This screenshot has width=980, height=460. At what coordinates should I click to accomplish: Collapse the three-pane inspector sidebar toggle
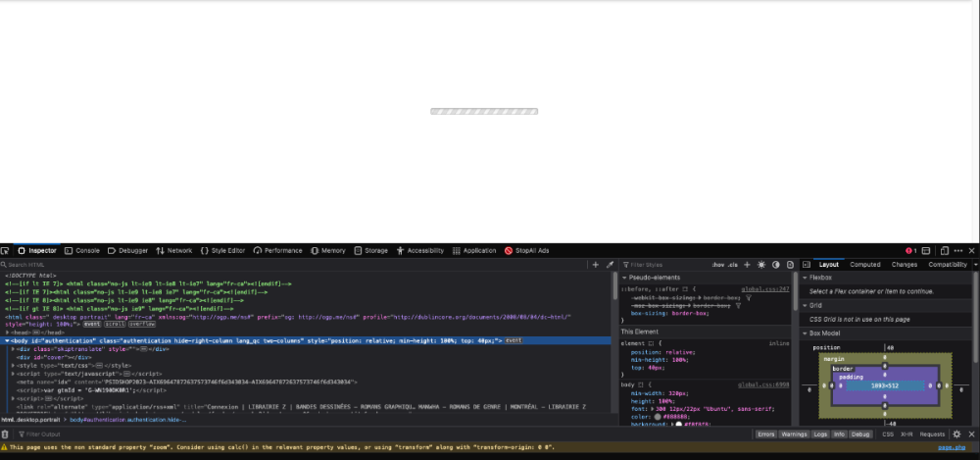pos(807,265)
